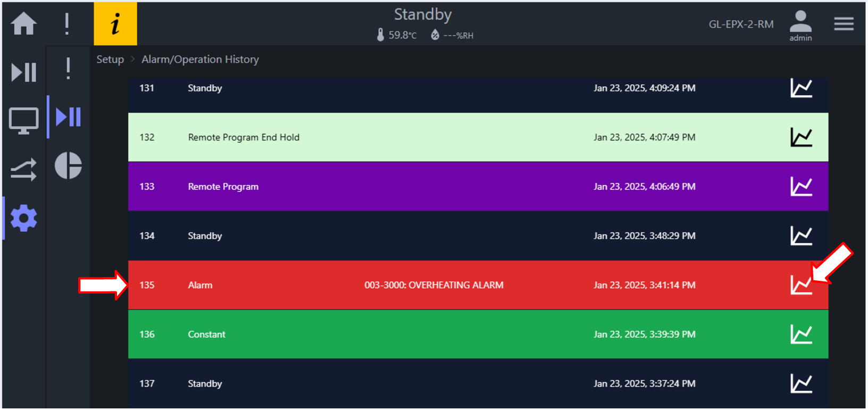Open the transfer arrows icon in sidebar
The height and width of the screenshot is (410, 868).
tap(24, 170)
